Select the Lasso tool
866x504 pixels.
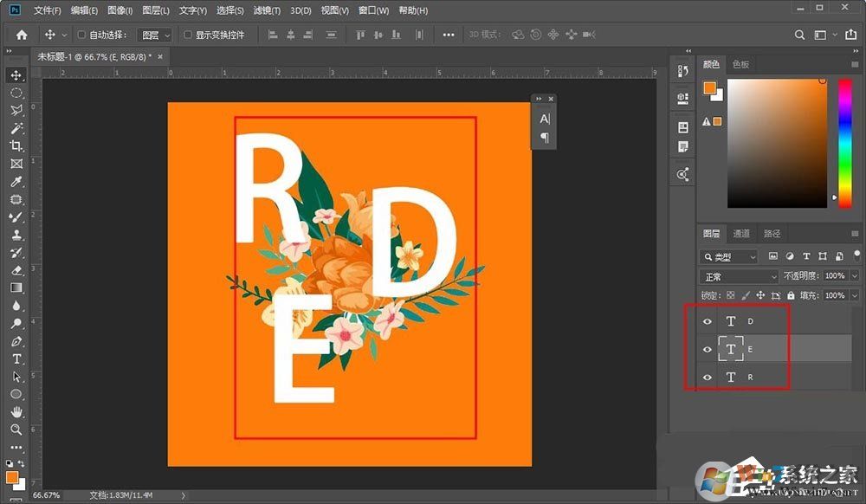coord(16,111)
